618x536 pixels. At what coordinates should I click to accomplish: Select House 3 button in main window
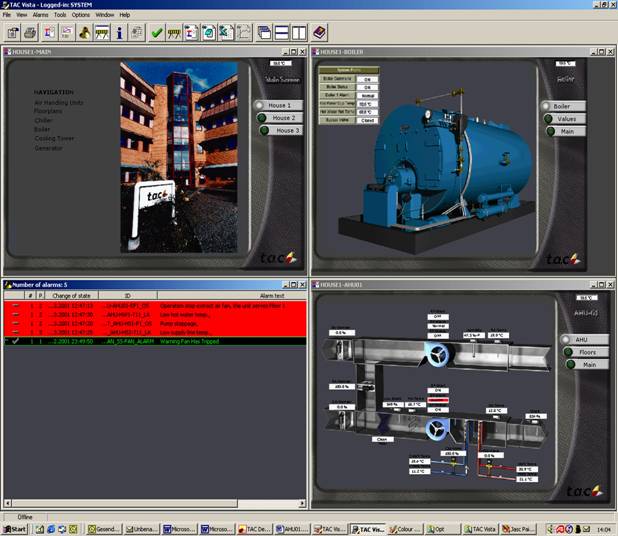281,130
